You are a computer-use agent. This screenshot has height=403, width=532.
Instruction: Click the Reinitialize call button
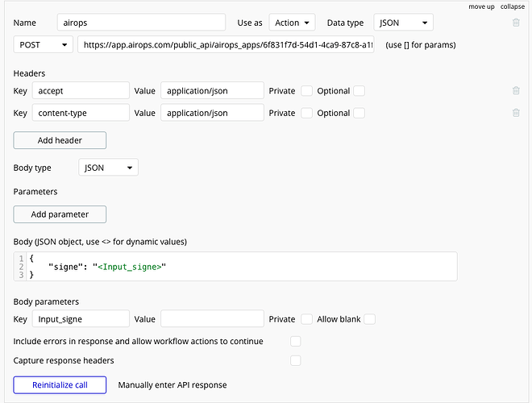tap(60, 384)
